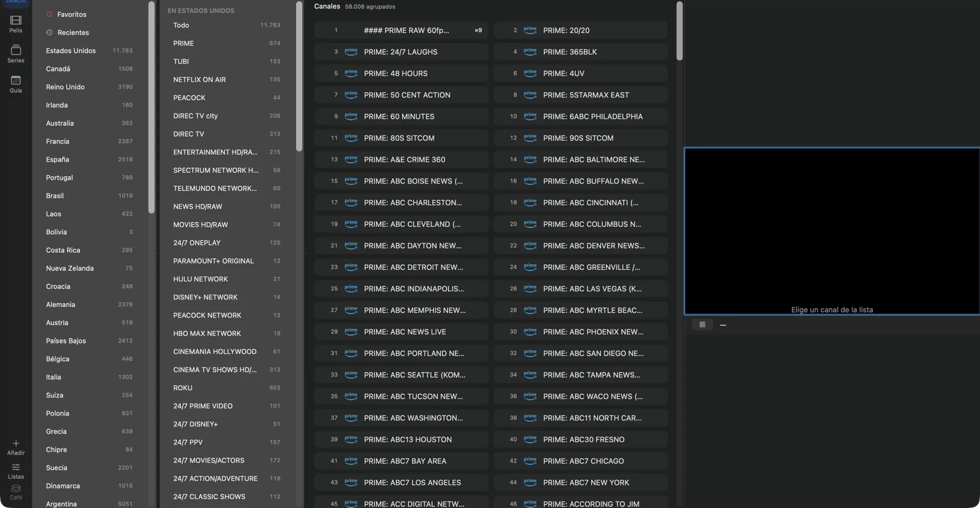Play channel PRIME: ABC DENVER NEWS
This screenshot has height=508, width=980.
(x=581, y=245)
